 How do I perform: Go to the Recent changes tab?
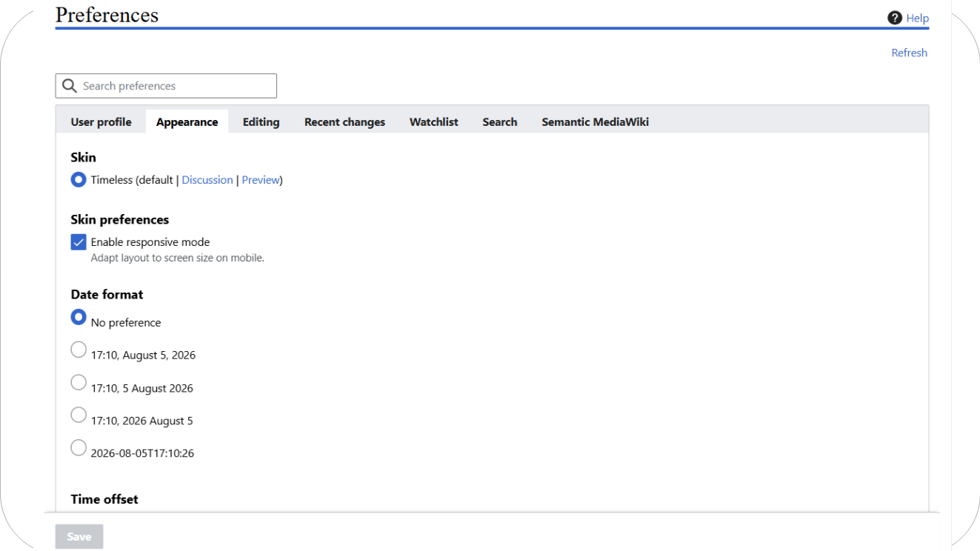point(344,122)
